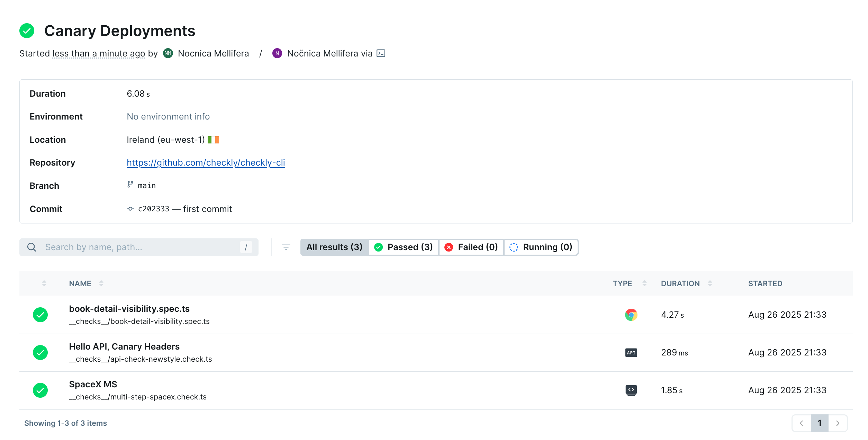Show the Running (0) results tab
The image size is (868, 440).
click(x=541, y=247)
